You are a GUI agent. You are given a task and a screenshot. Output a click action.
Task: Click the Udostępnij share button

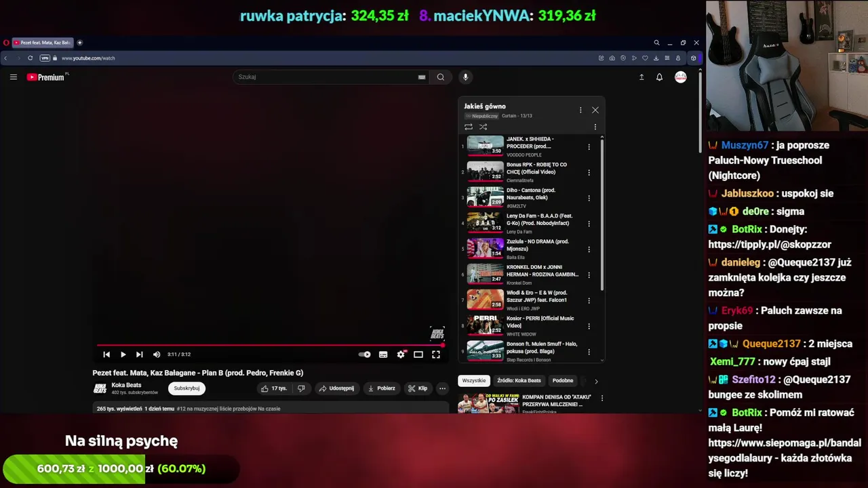coord(336,388)
